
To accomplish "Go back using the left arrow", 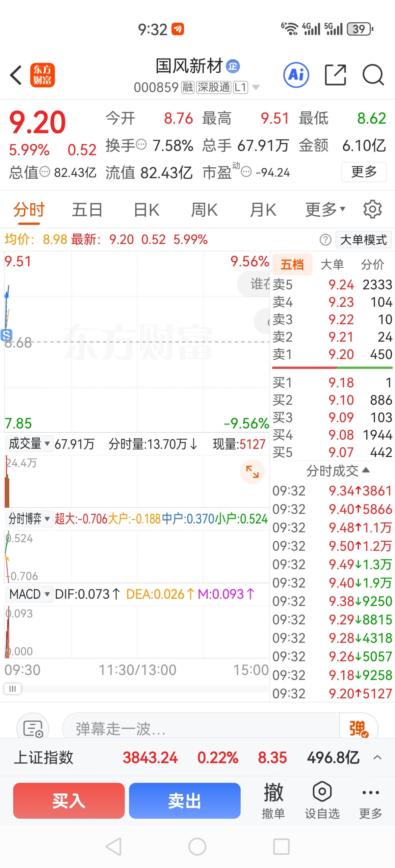I will (16, 75).
